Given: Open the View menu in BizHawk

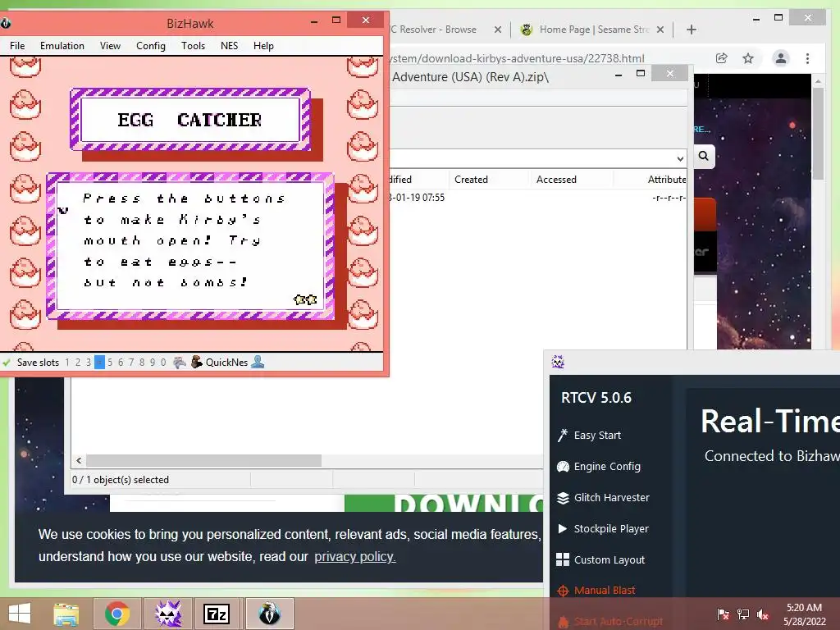Looking at the screenshot, I should 110,46.
